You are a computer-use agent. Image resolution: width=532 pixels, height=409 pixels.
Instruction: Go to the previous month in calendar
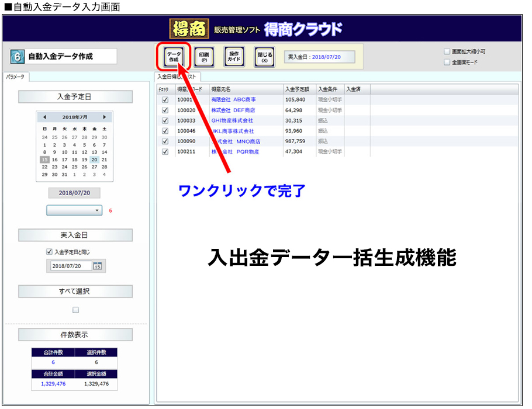tap(44, 117)
